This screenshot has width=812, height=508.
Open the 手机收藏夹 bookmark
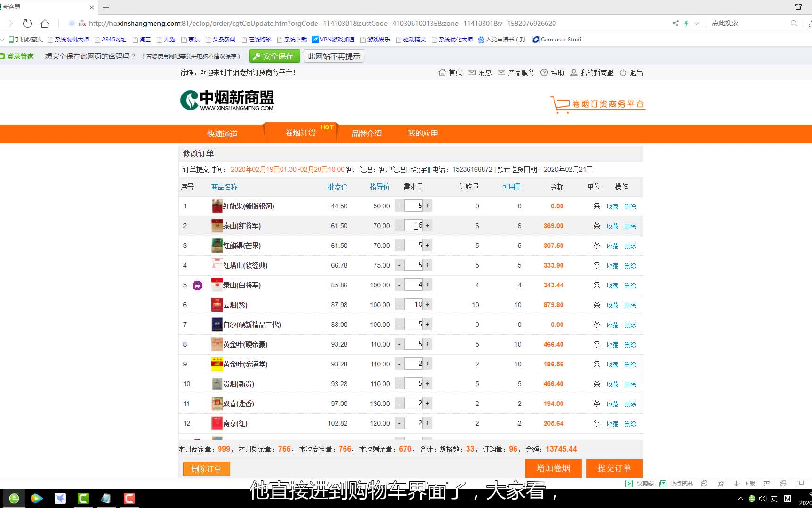pyautogui.click(x=26, y=40)
